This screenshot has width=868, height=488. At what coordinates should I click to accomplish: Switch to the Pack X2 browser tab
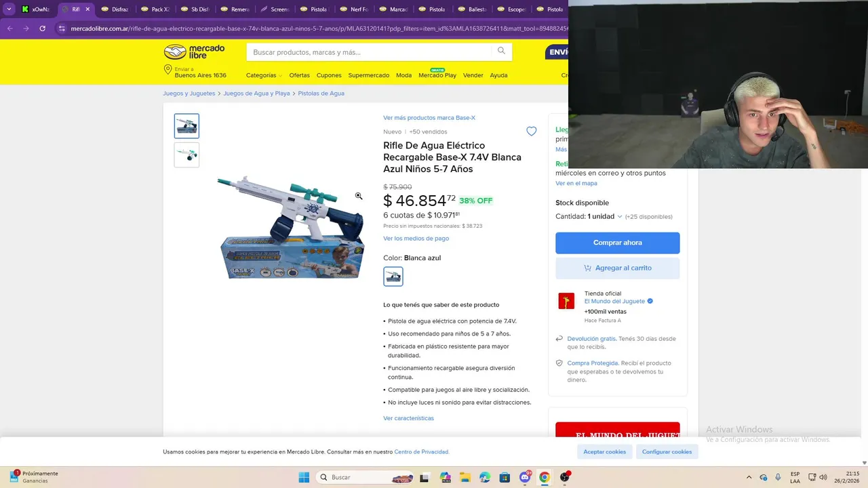155,9
